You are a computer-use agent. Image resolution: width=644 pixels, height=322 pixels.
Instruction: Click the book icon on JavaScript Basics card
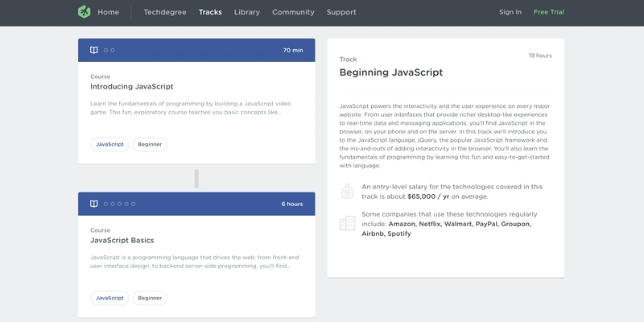[94, 204]
